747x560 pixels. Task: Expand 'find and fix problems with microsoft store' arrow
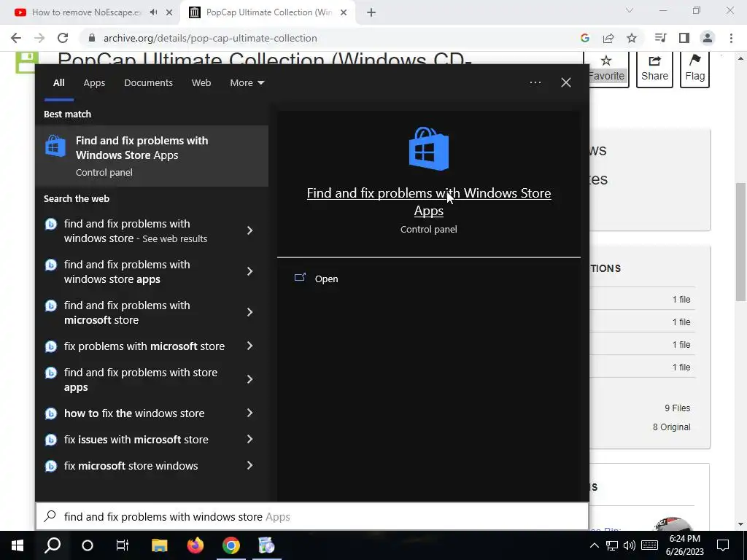pyautogui.click(x=249, y=312)
